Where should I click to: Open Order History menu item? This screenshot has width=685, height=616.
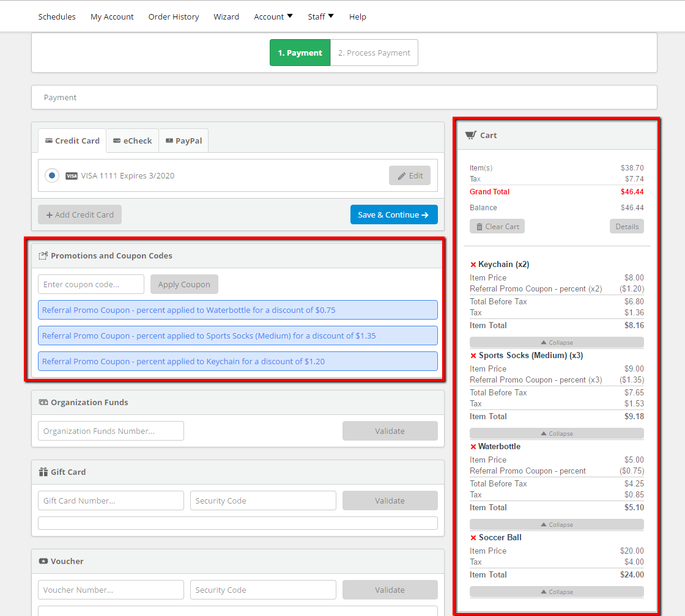point(174,16)
